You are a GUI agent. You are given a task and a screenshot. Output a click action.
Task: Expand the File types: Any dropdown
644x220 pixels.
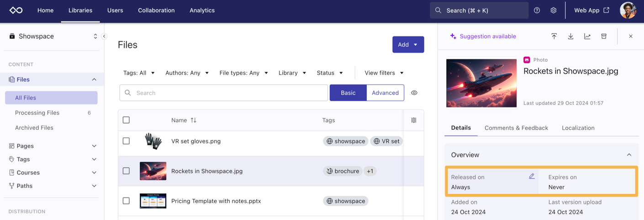[243, 73]
